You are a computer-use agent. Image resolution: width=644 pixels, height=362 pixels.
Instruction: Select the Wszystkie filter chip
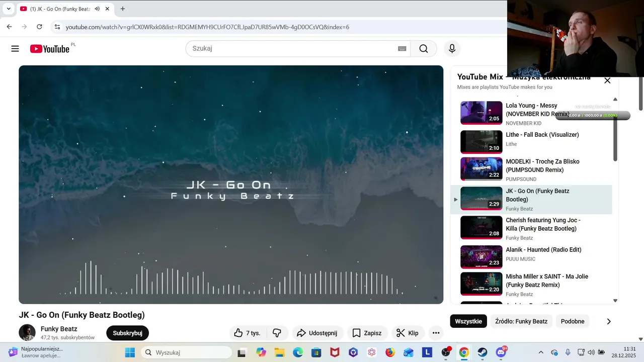(468, 321)
